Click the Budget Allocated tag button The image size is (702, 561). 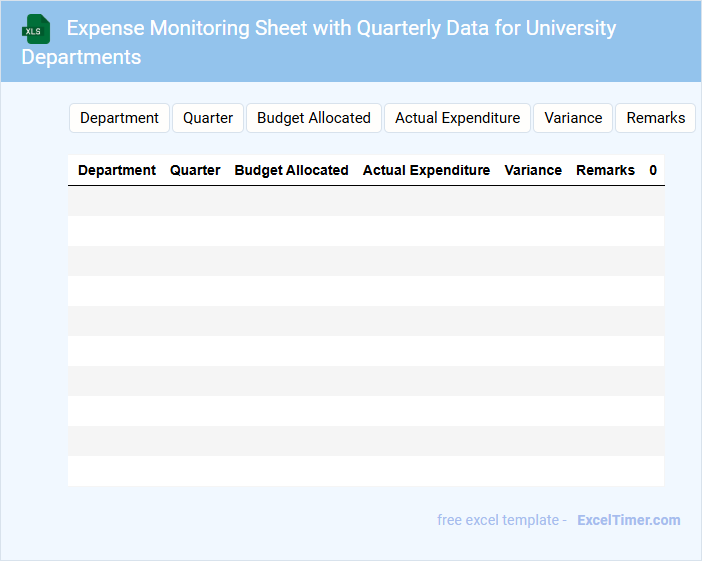pyautogui.click(x=314, y=118)
